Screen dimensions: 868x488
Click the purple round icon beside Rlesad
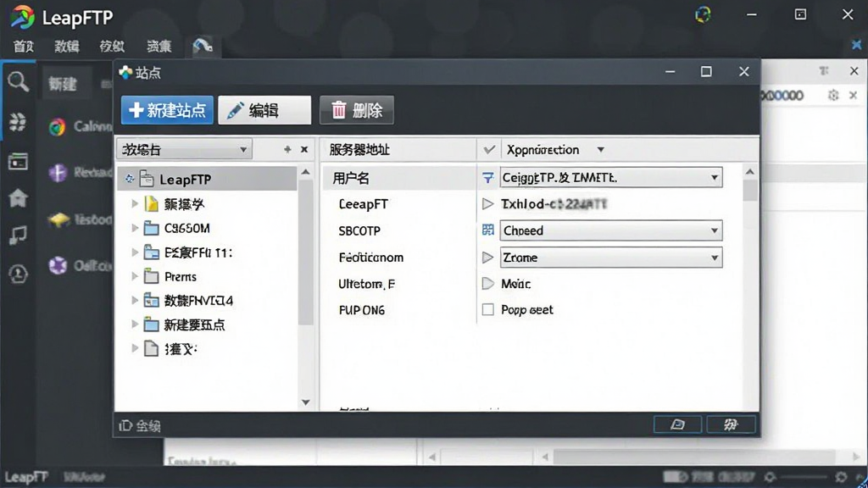coord(58,173)
